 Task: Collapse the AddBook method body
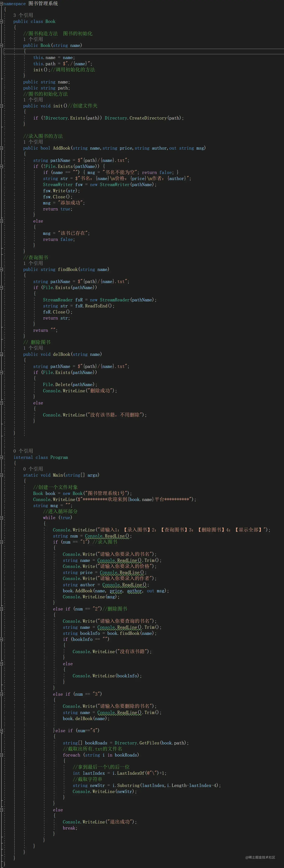click(x=1, y=148)
